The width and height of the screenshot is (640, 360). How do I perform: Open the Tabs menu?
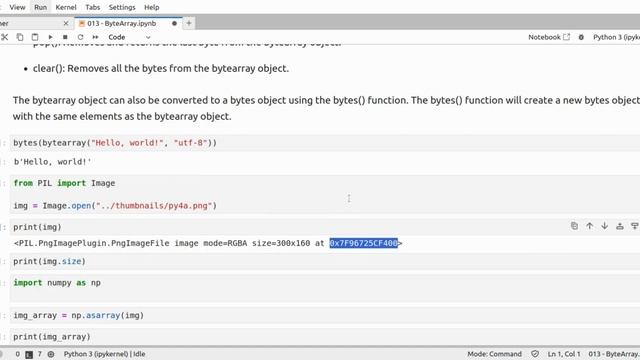click(x=93, y=7)
